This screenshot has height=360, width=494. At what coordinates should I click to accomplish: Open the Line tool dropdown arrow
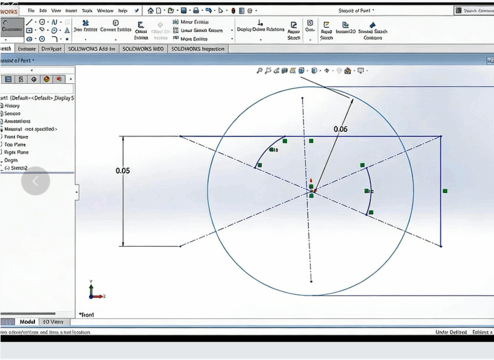pos(35,22)
